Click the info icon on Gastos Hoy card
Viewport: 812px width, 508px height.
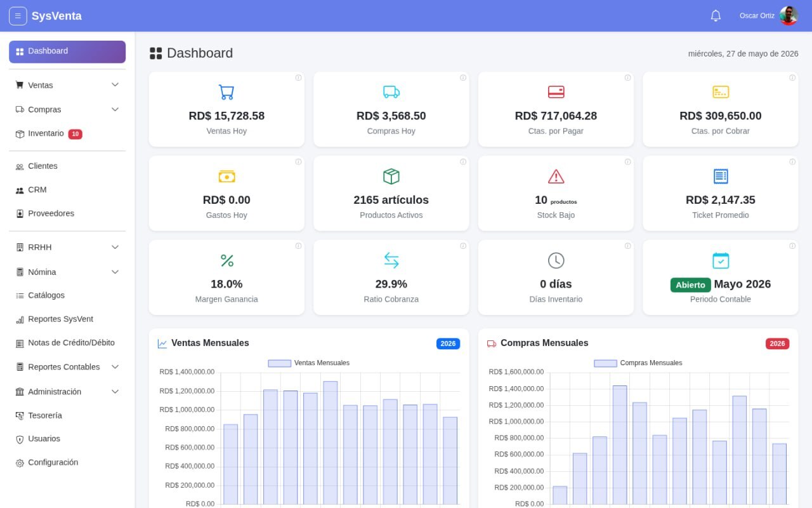point(298,162)
